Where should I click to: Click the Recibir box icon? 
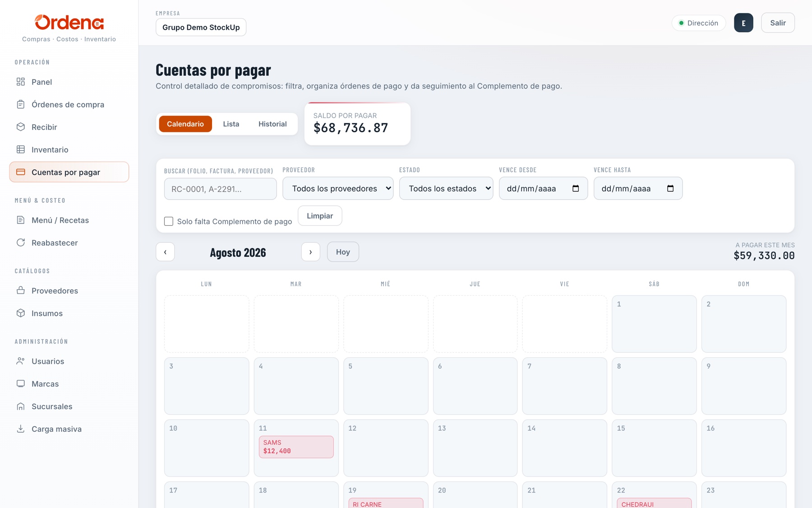21,127
